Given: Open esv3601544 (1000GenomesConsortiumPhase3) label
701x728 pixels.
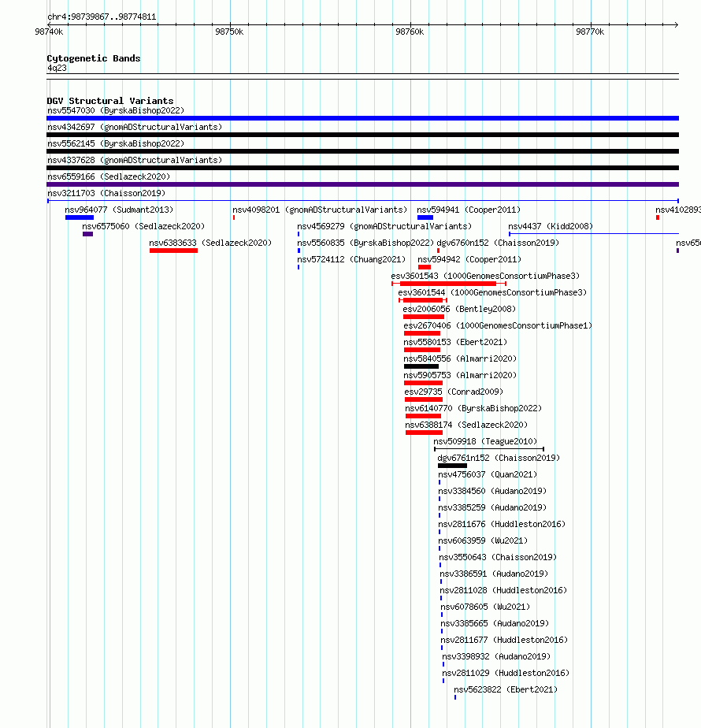Looking at the screenshot, I should [492, 292].
